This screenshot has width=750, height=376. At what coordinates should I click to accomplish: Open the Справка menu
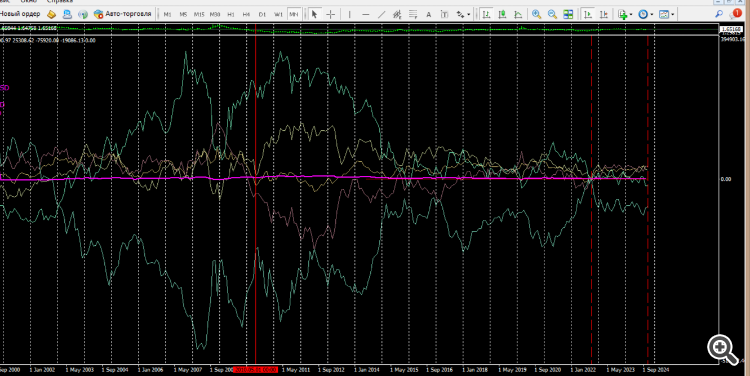tap(59, 1)
